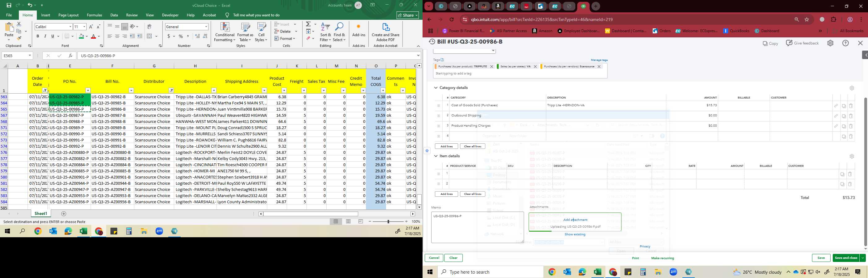This screenshot has width=868, height=278.
Task: Open QuickBooks bill settings gear
Action: [x=830, y=43]
